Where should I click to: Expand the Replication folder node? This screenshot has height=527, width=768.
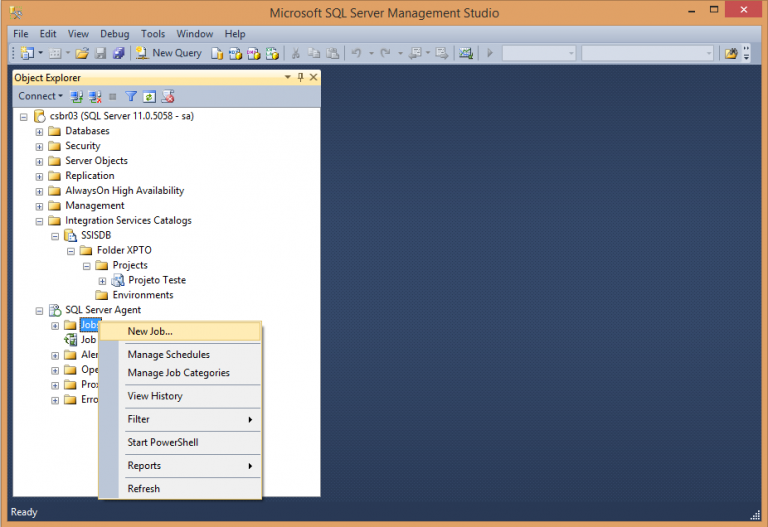click(x=39, y=176)
